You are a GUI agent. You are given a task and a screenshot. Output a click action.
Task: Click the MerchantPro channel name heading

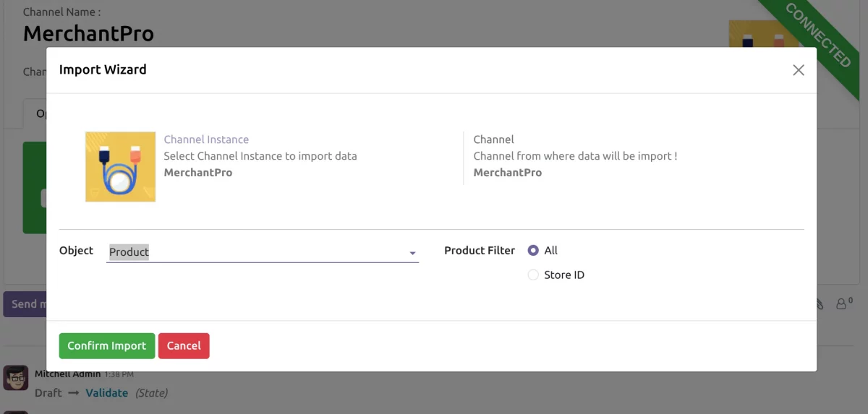pyautogui.click(x=88, y=33)
